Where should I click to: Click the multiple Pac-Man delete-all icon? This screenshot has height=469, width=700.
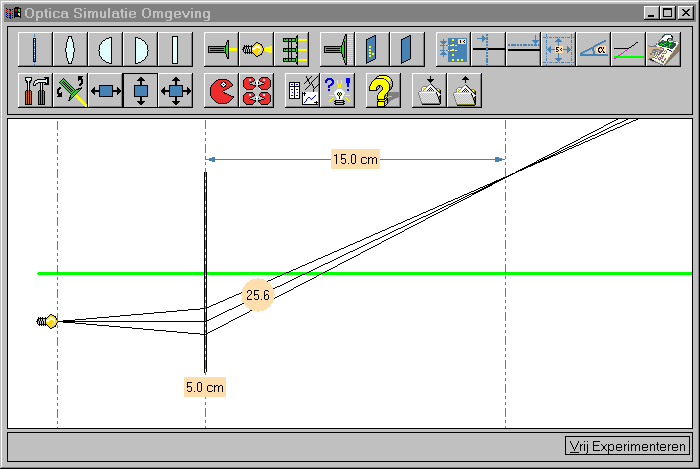(x=257, y=91)
